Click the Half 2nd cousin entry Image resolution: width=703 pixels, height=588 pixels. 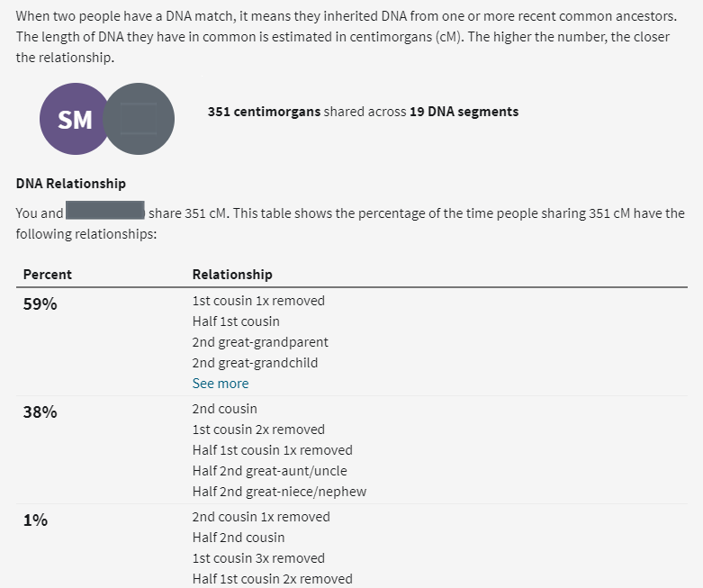point(239,538)
